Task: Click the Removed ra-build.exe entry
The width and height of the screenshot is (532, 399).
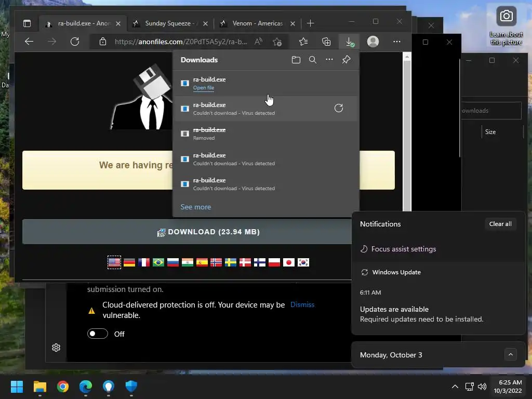Action: point(265,134)
